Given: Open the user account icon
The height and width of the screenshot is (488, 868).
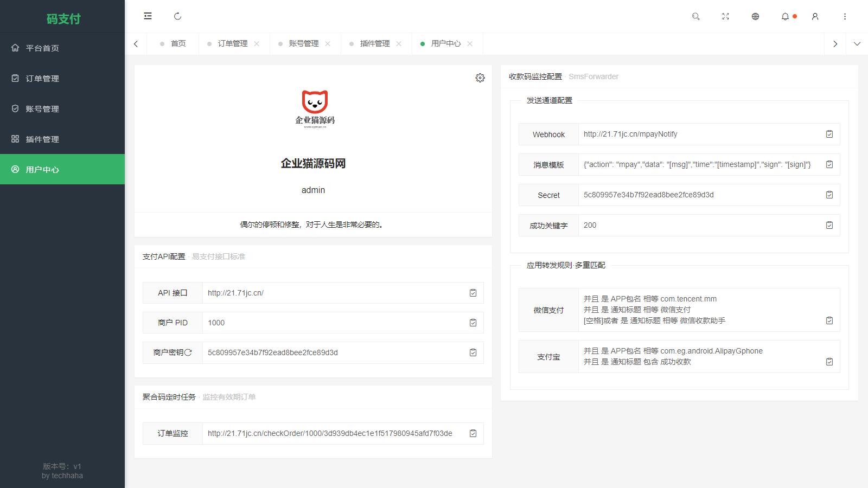Looking at the screenshot, I should (x=815, y=16).
